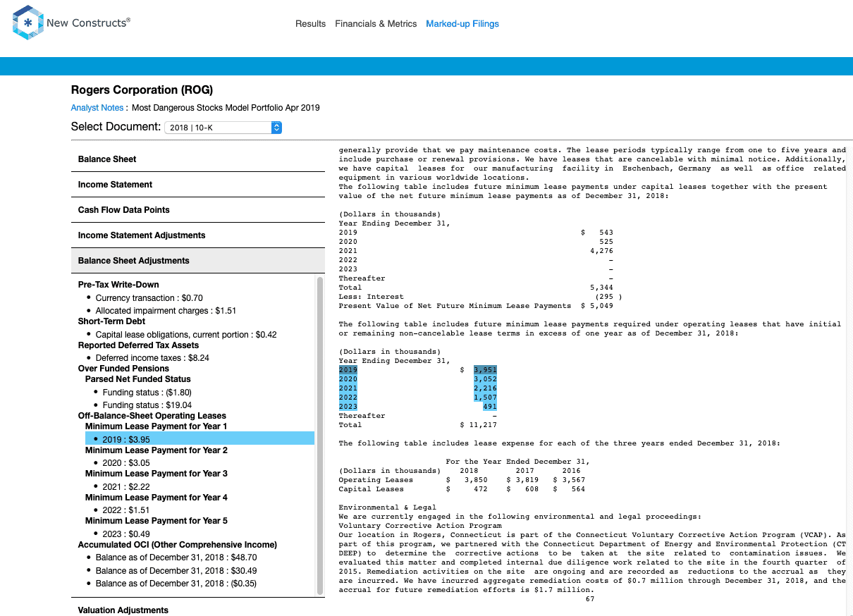Image resolution: width=853 pixels, height=616 pixels.
Task: Select OCI balance of $48.70
Action: pos(176,558)
